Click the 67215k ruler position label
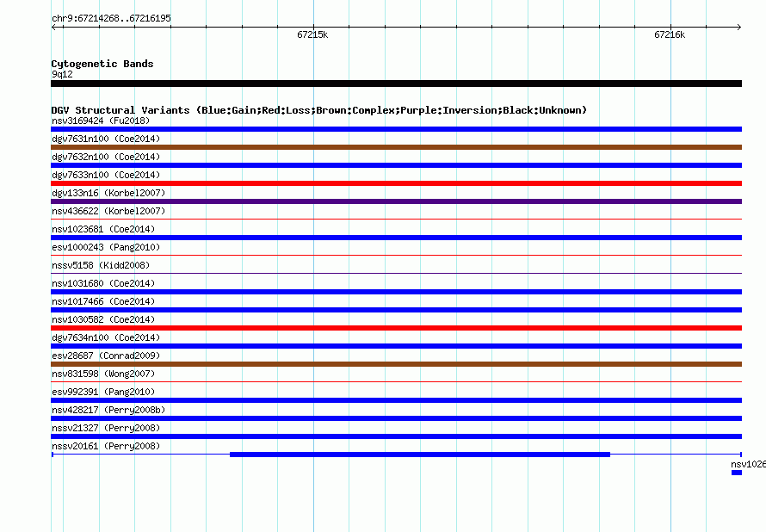The image size is (766, 532). [x=312, y=34]
